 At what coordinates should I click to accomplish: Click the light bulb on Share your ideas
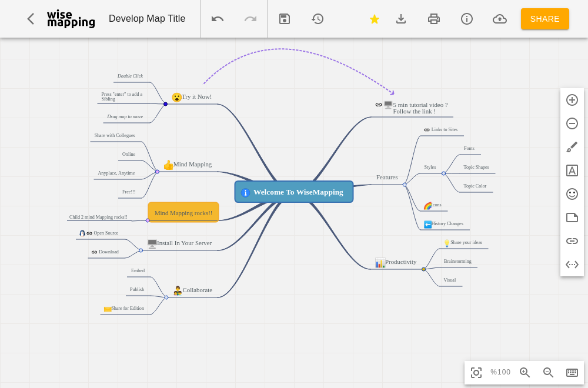447,243
